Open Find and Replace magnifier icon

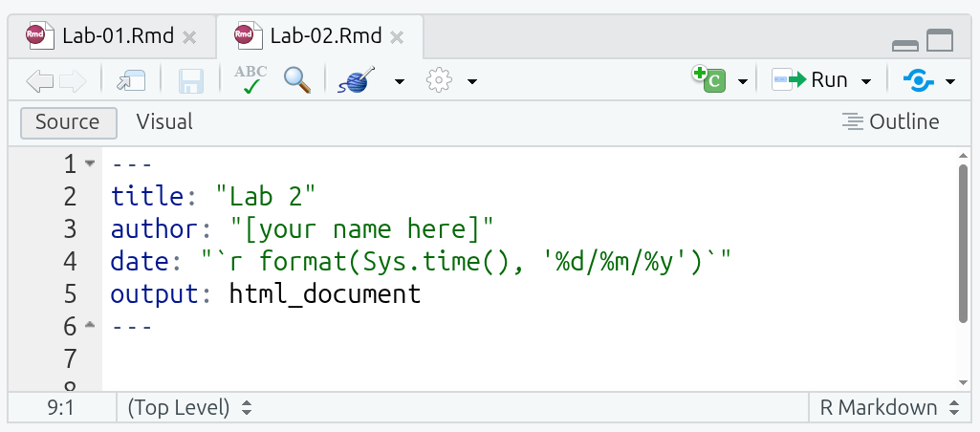pos(297,80)
